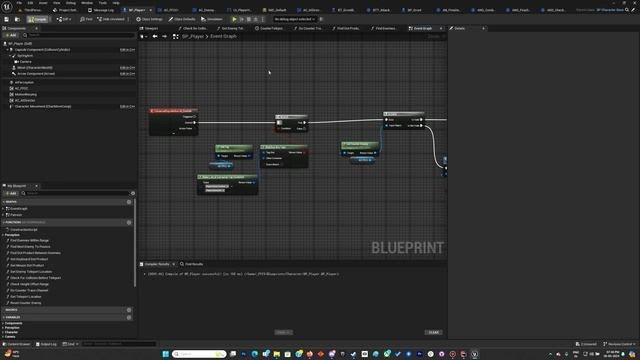640x360 pixels.
Task: Open the Window menu
Action: (x=87, y=3)
